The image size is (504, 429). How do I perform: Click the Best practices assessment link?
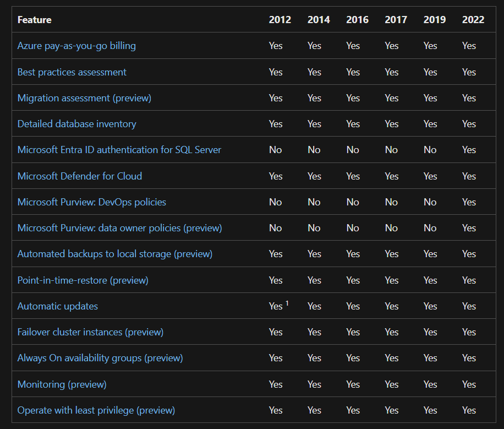(72, 72)
